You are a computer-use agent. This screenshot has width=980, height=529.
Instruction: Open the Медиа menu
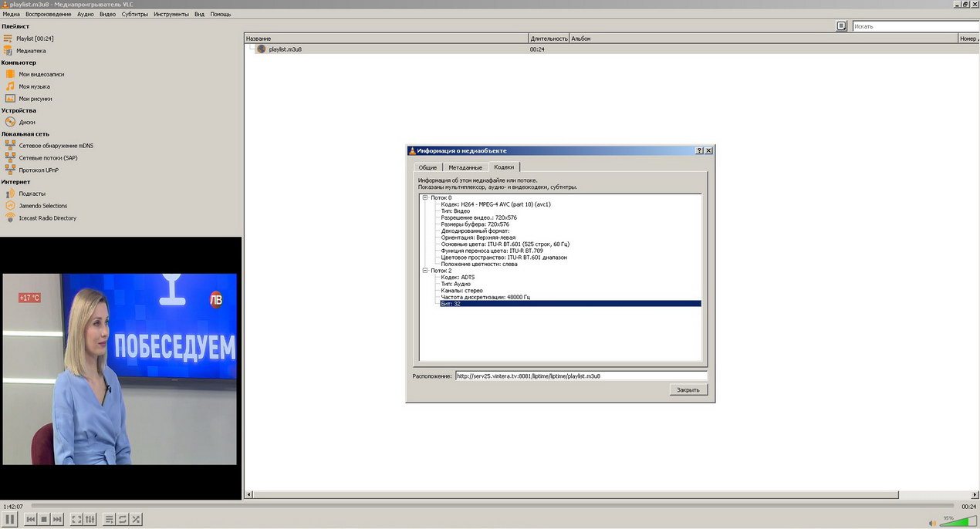pyautogui.click(x=11, y=14)
